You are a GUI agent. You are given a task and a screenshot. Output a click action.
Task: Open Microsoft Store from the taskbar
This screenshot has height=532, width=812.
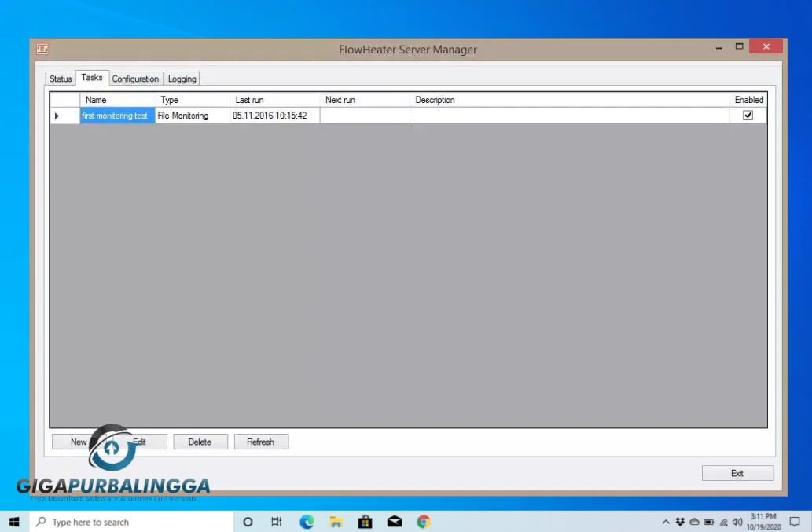tap(365, 522)
